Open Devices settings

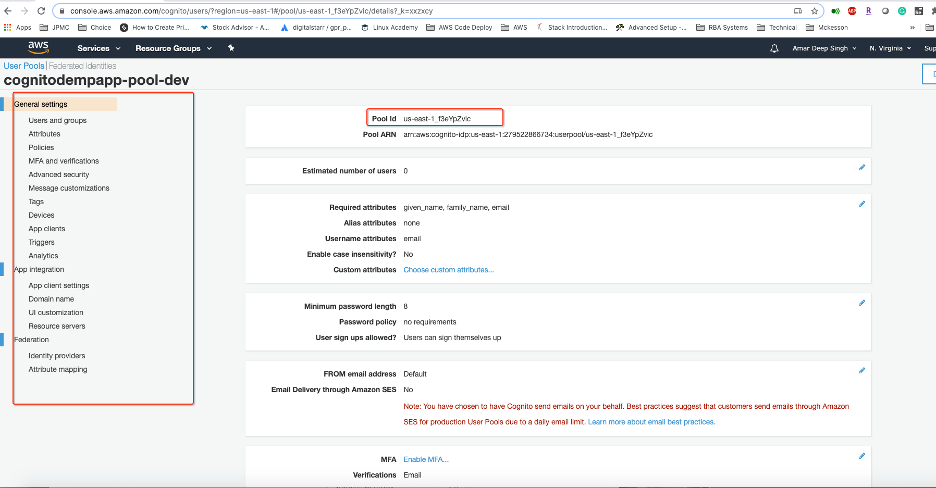41,215
